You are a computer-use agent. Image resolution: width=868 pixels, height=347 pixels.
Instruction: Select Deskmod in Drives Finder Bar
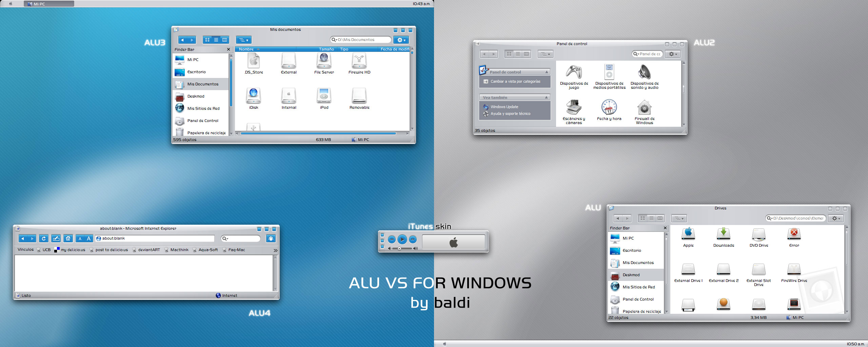[636, 275]
